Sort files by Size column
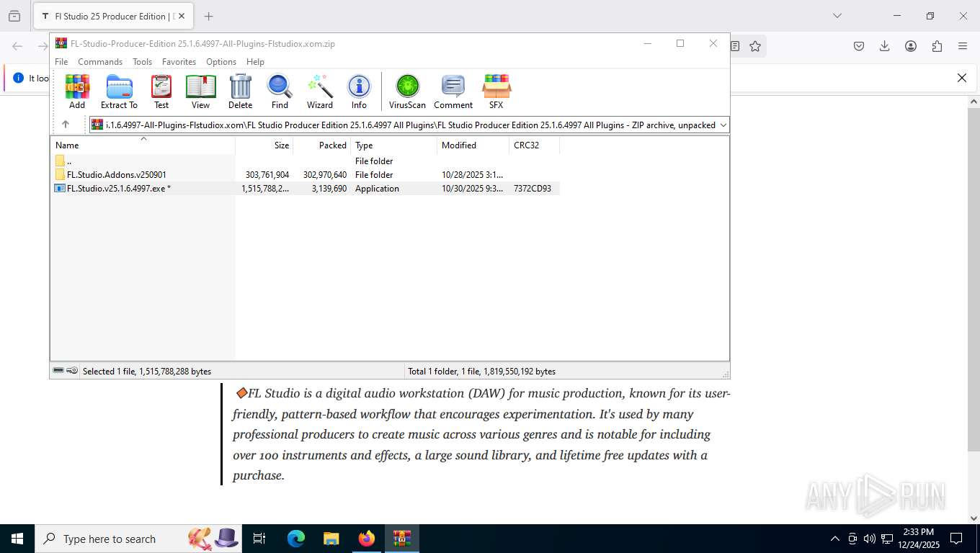 tap(264, 145)
